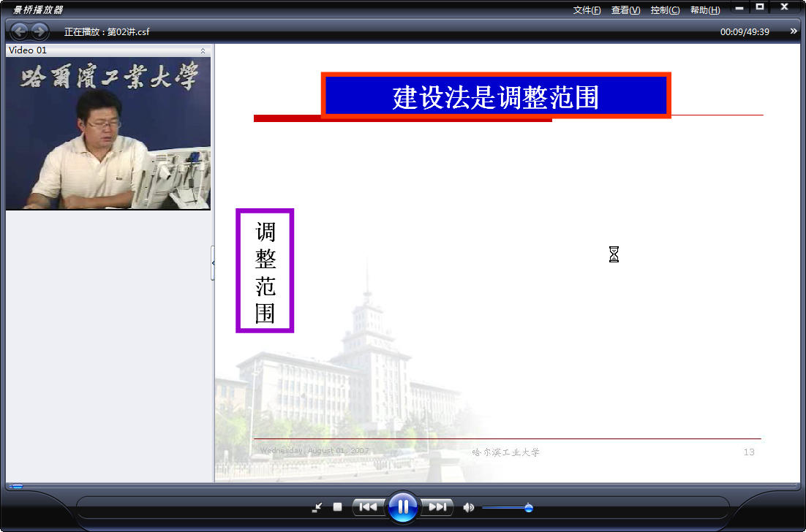Click the compact mode arrow icon
The image size is (806, 532).
click(x=317, y=507)
